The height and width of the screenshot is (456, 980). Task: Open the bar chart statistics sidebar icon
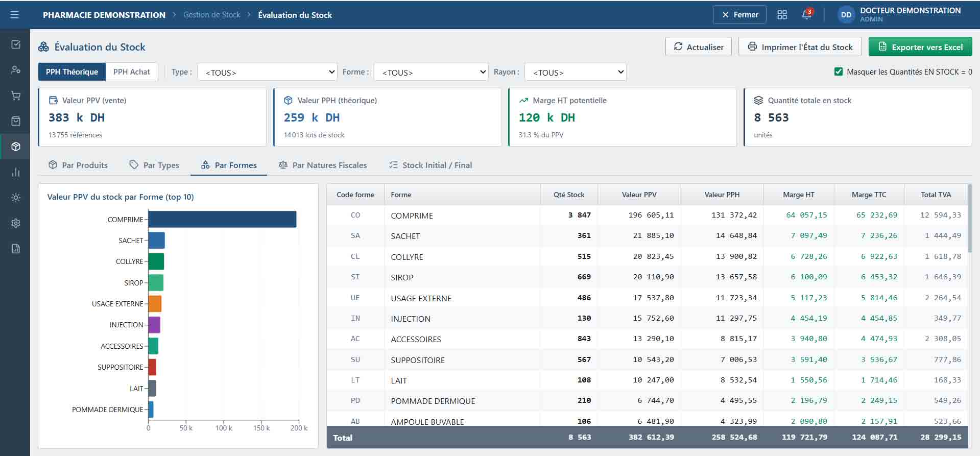(16, 172)
